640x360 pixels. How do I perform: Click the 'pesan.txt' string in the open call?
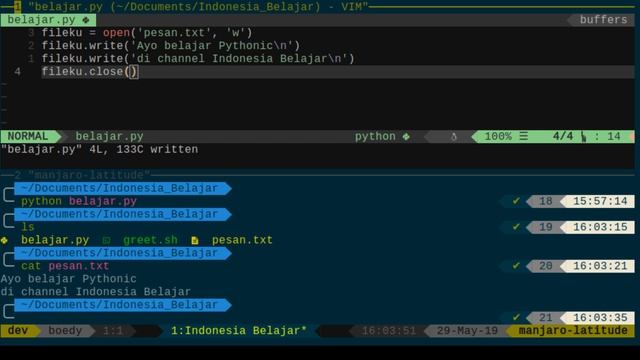(174, 33)
